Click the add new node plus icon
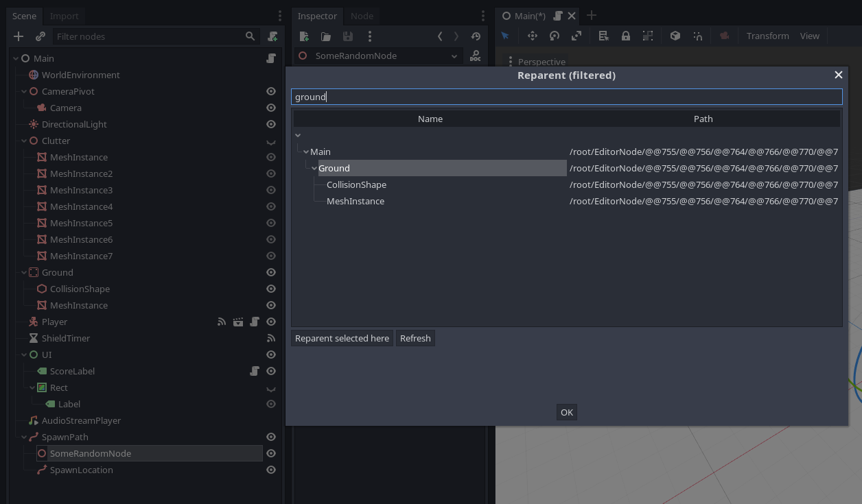This screenshot has width=862, height=504. point(19,36)
